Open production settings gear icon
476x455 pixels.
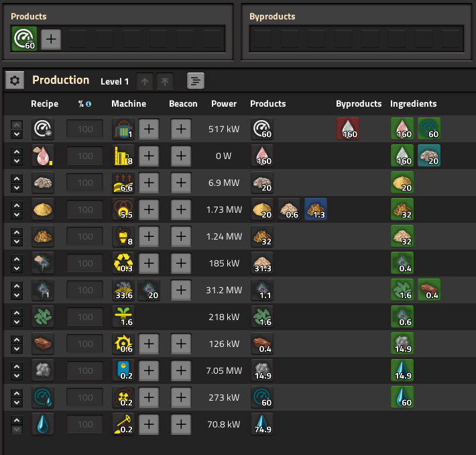[x=15, y=81]
